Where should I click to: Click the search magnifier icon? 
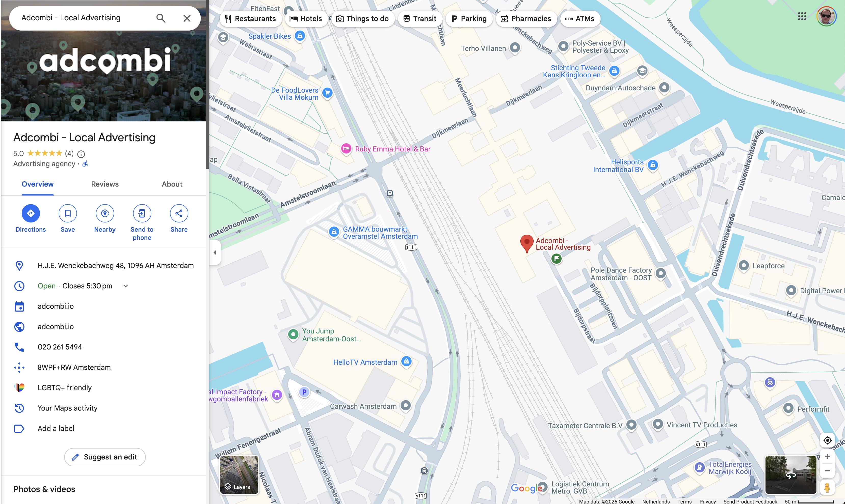coord(161,18)
